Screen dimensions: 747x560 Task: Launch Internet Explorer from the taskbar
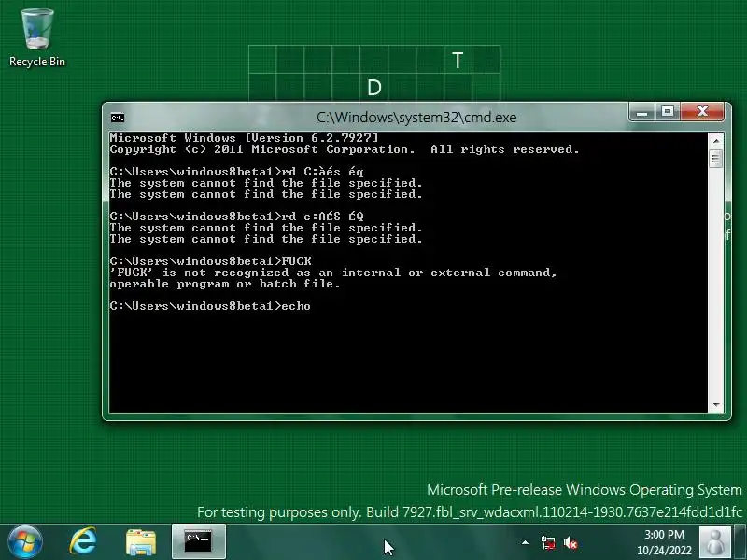coord(83,542)
